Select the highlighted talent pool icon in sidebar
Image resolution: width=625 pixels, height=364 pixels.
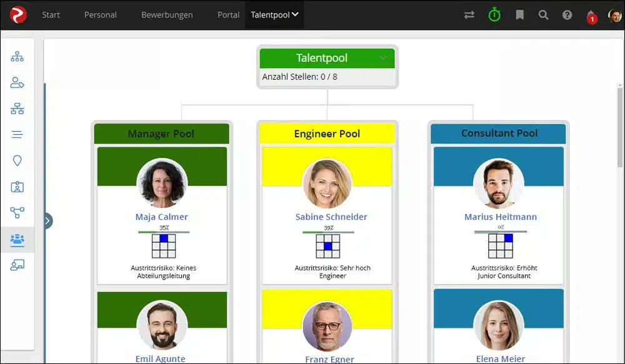(17, 239)
